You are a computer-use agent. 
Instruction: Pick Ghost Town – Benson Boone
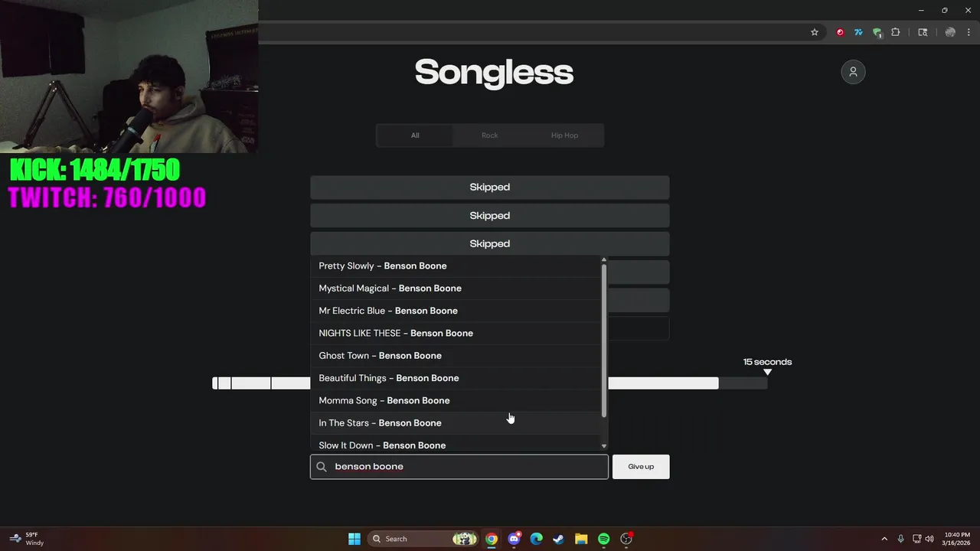click(456, 356)
